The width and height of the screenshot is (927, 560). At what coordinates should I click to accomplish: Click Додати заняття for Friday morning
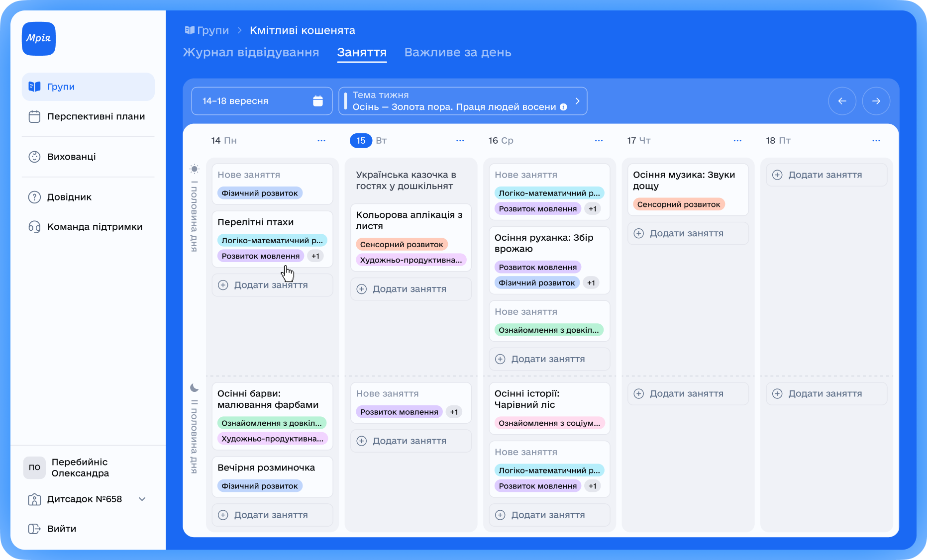pos(826,175)
